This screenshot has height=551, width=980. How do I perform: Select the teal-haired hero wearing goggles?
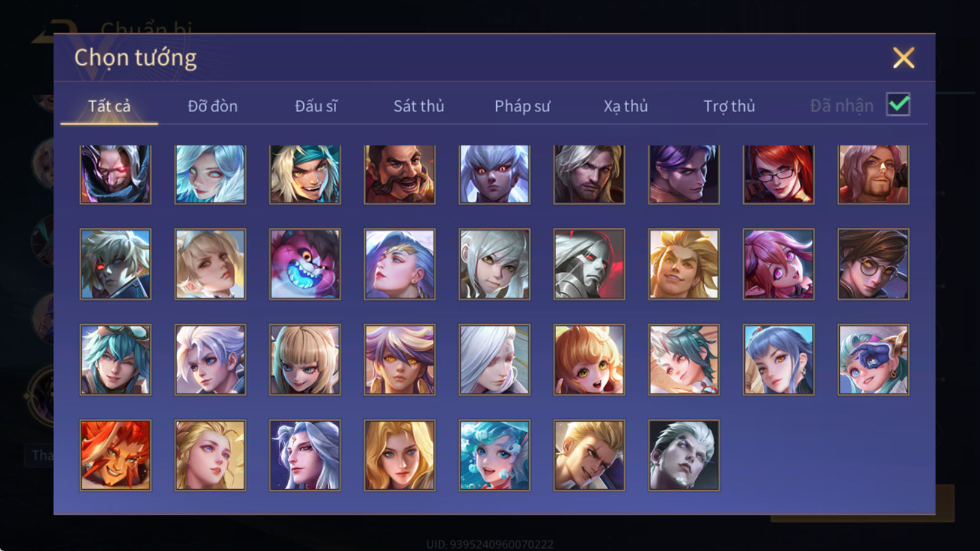(x=115, y=359)
